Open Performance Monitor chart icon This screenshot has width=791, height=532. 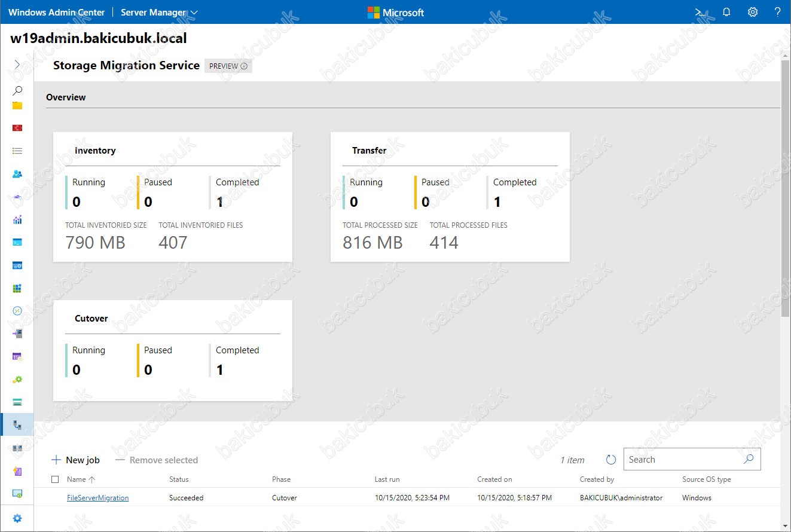click(17, 219)
